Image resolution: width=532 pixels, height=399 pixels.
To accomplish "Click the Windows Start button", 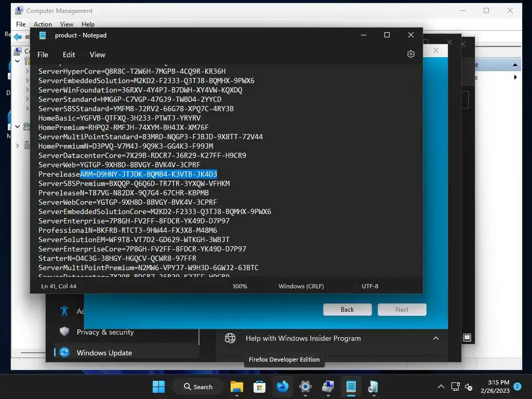I will [158, 387].
